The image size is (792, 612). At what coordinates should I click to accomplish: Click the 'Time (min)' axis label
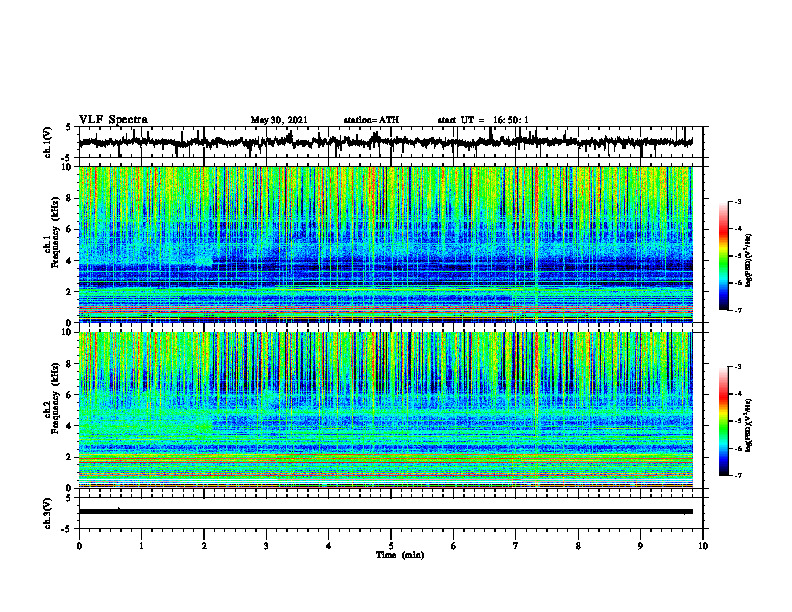coord(400,555)
